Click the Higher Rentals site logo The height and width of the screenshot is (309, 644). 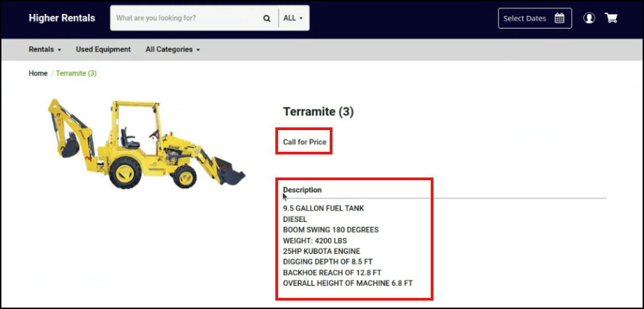62,18
